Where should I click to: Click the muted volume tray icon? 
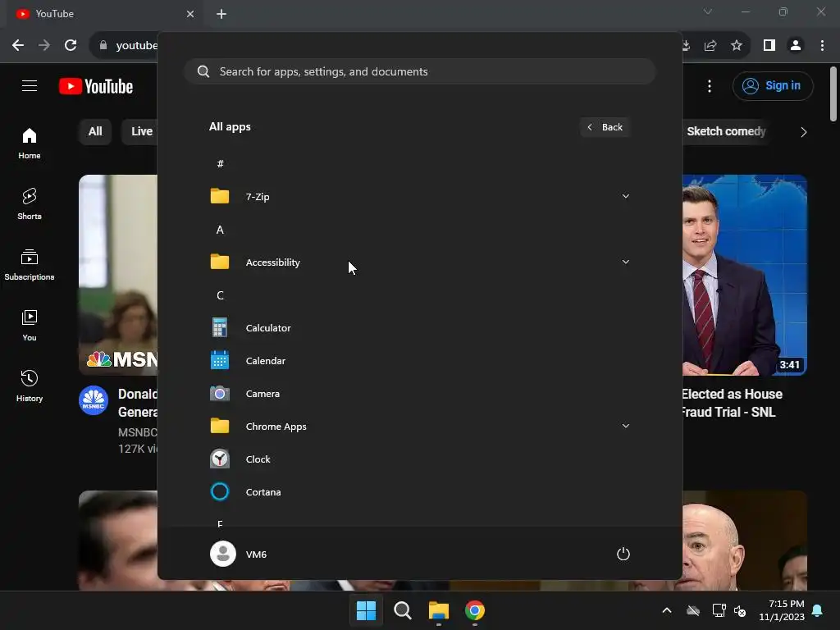741,610
